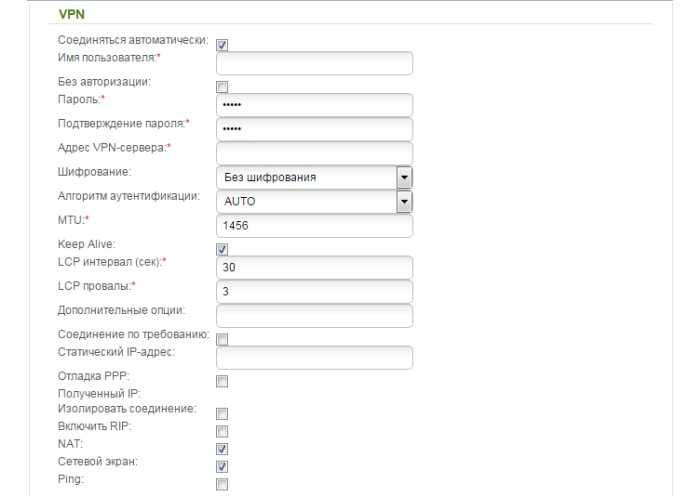Check the Изолировать соединение checkbox
Screen dimensions: 700x497
pos(222,414)
